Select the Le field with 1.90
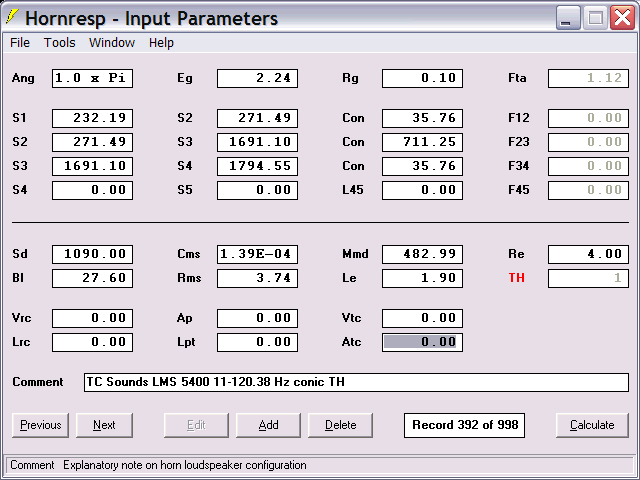Screen dimensions: 640x480 pyautogui.click(x=422, y=278)
